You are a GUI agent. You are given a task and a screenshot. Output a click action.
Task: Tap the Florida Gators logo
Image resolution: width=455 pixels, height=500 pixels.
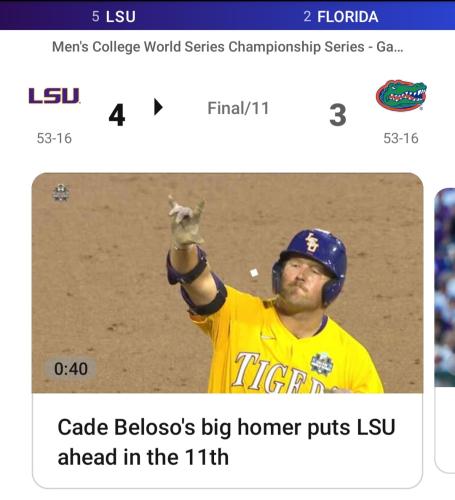[401, 95]
